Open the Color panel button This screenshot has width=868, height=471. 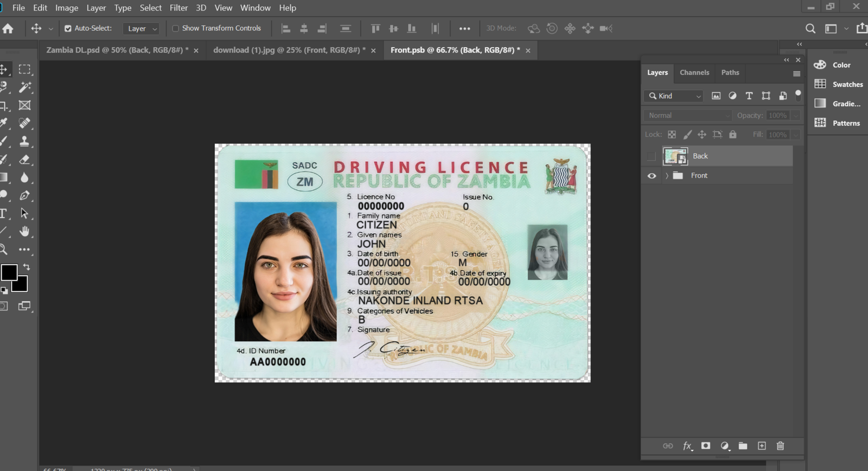pyautogui.click(x=833, y=65)
